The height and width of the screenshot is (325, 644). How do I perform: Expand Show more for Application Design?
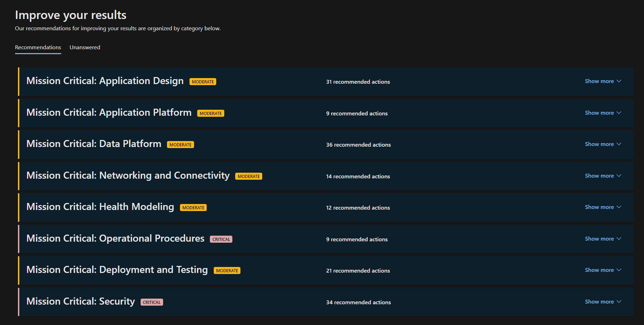pos(603,81)
